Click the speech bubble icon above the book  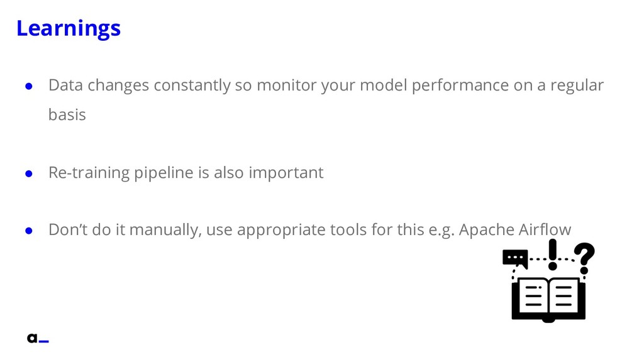coord(515,260)
